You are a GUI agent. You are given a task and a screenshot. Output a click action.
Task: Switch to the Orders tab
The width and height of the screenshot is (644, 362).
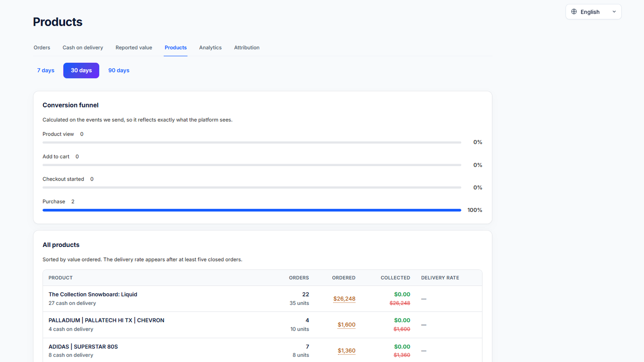42,47
